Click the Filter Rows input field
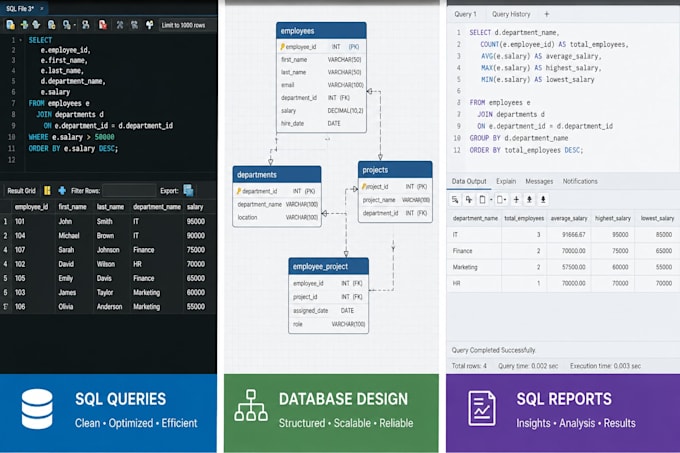Viewport: 680px width, 453px height. point(129,191)
